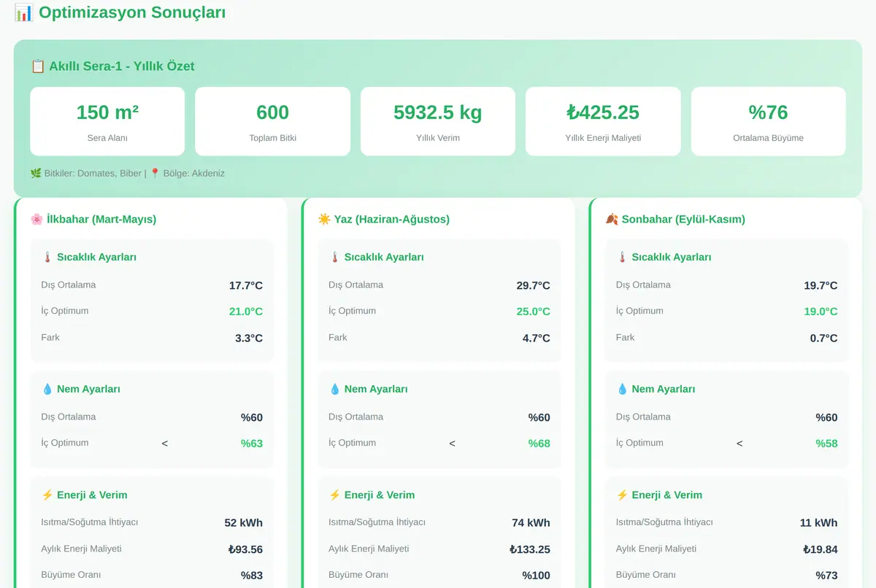Select the 150 m² Sera Alanı card

coord(107,121)
